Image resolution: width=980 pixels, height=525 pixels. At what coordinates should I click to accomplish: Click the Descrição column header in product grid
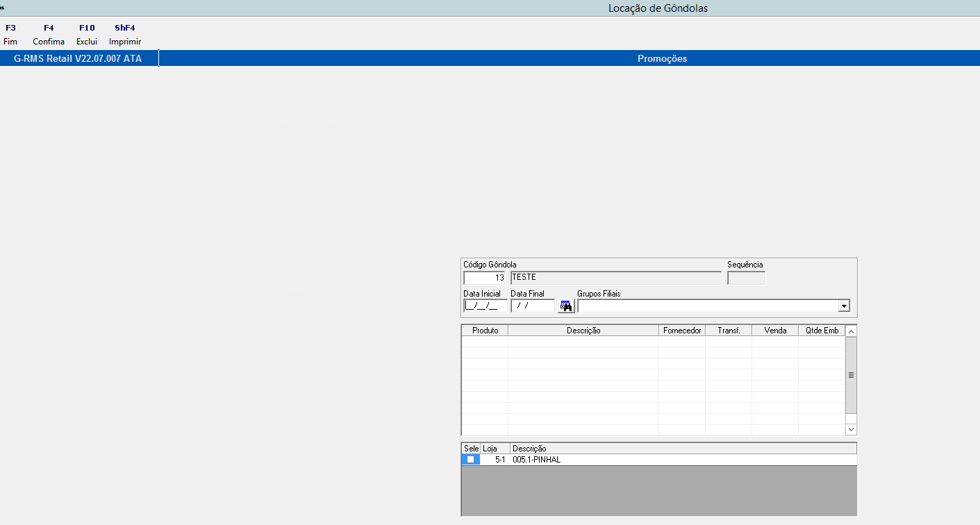pyautogui.click(x=583, y=331)
